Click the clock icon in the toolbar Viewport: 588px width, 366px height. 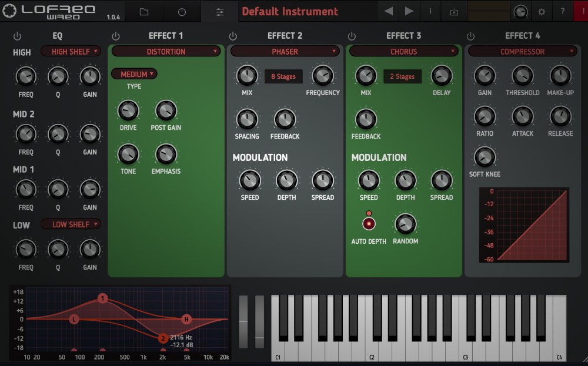click(182, 11)
